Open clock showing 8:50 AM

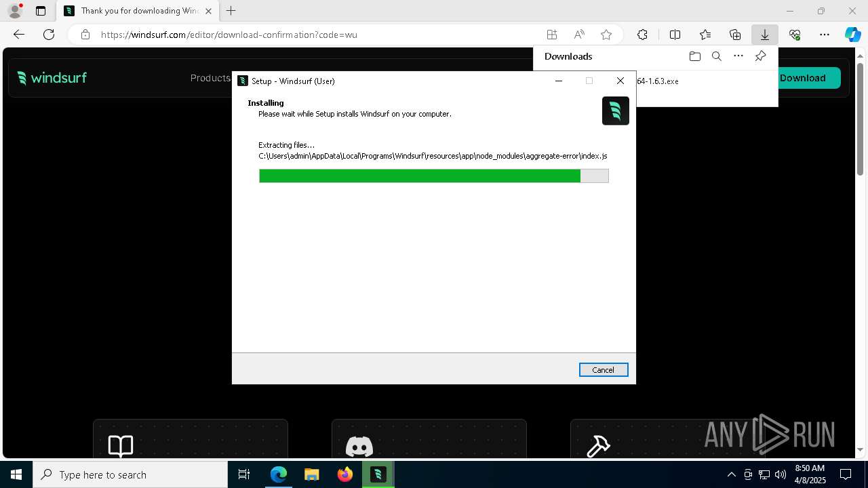pos(810,474)
